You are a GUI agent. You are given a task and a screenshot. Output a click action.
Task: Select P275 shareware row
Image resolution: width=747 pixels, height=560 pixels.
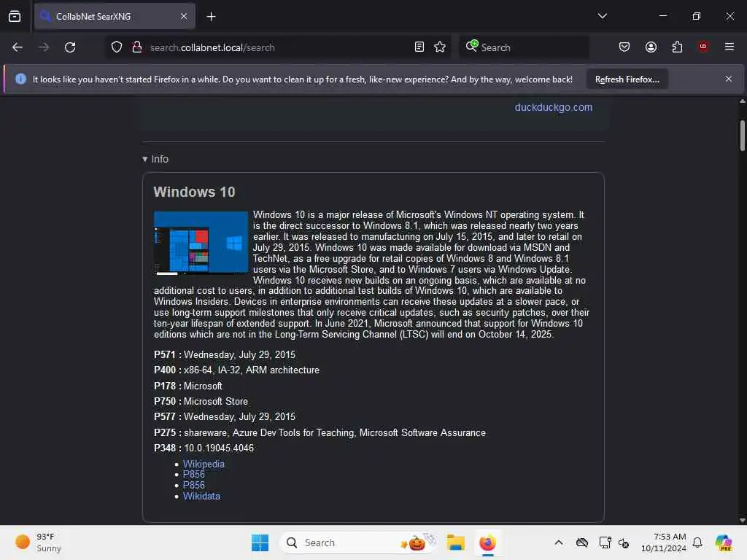[x=320, y=433]
